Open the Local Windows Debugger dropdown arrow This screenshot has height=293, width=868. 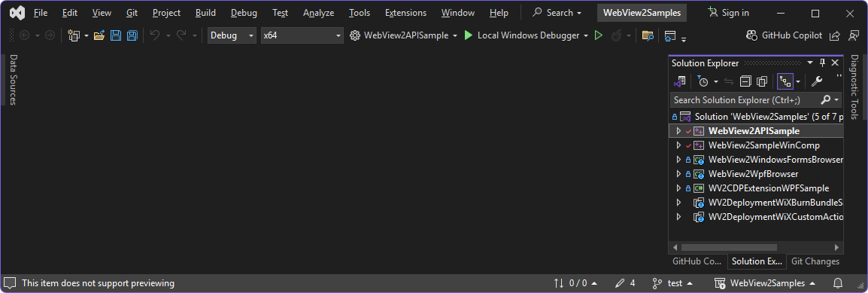[x=586, y=35]
